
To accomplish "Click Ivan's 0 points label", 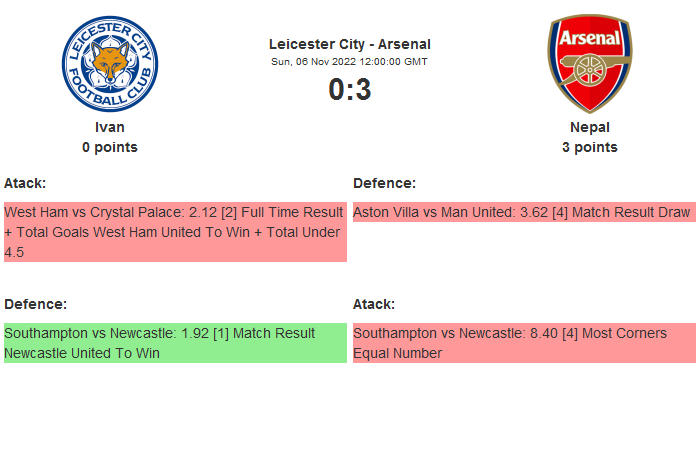I will (110, 147).
